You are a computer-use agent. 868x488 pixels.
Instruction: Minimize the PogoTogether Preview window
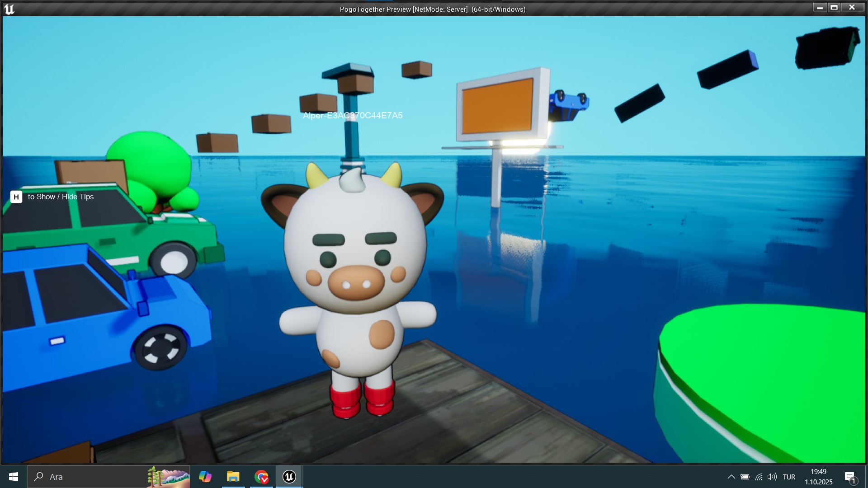(819, 7)
